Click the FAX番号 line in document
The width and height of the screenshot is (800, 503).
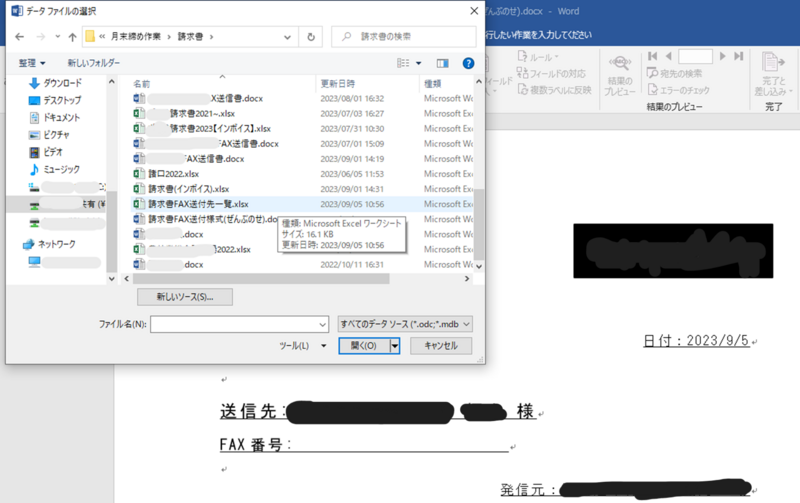[364, 445]
